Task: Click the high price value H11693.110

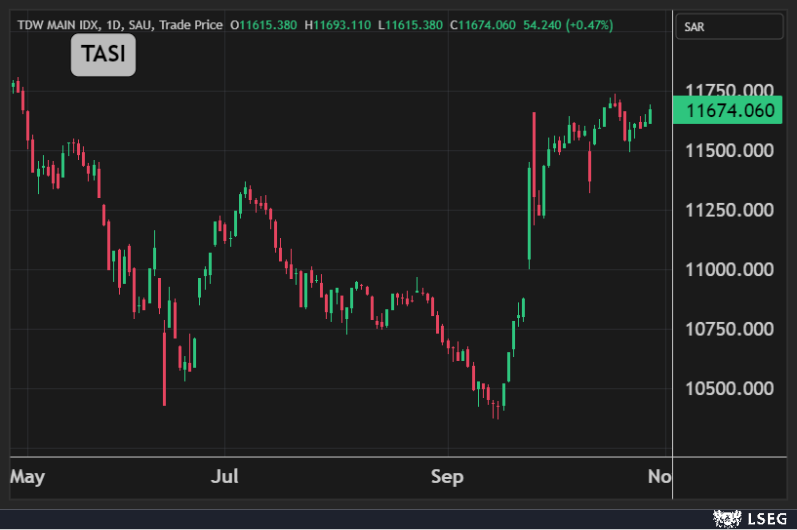Action: click(340, 24)
